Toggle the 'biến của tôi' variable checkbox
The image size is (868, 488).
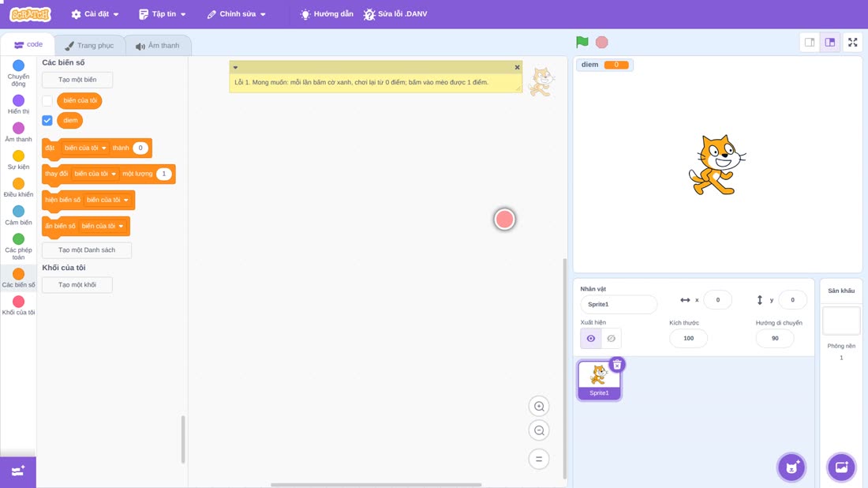pos(47,101)
